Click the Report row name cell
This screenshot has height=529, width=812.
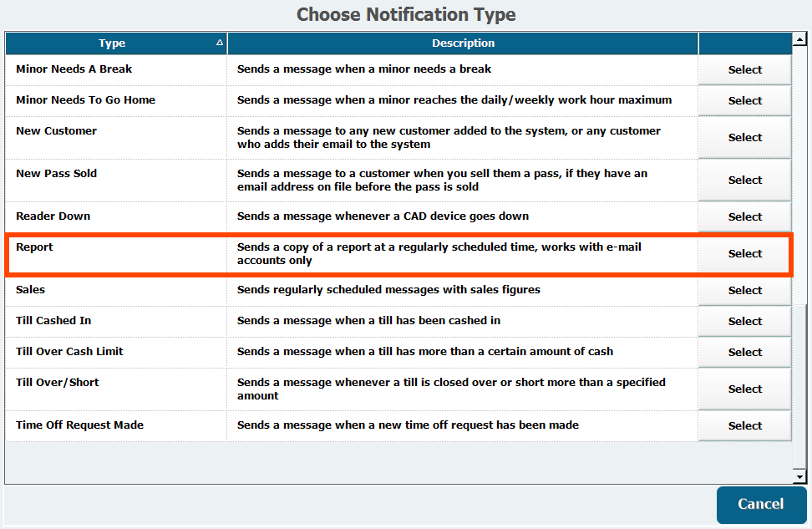point(34,247)
